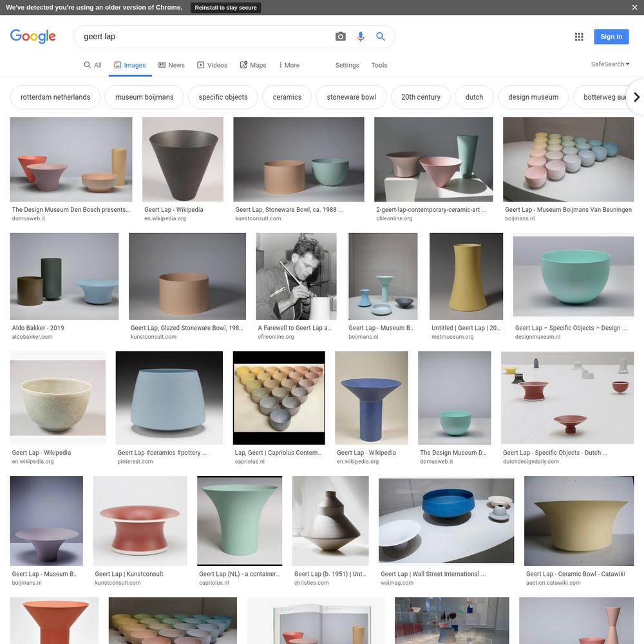Switch to the Videos tab
This screenshot has height=644, width=644.
point(213,65)
